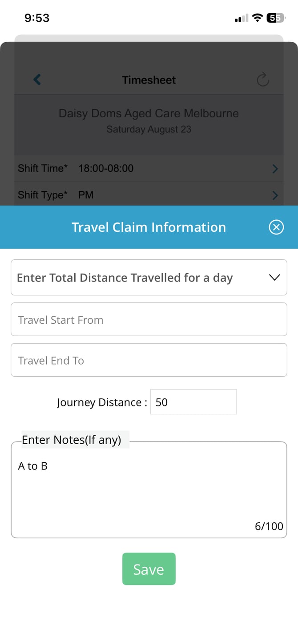Image resolution: width=298 pixels, height=644 pixels.
Task: Tap the battery indicator in status bar
Action: pyautogui.click(x=275, y=18)
